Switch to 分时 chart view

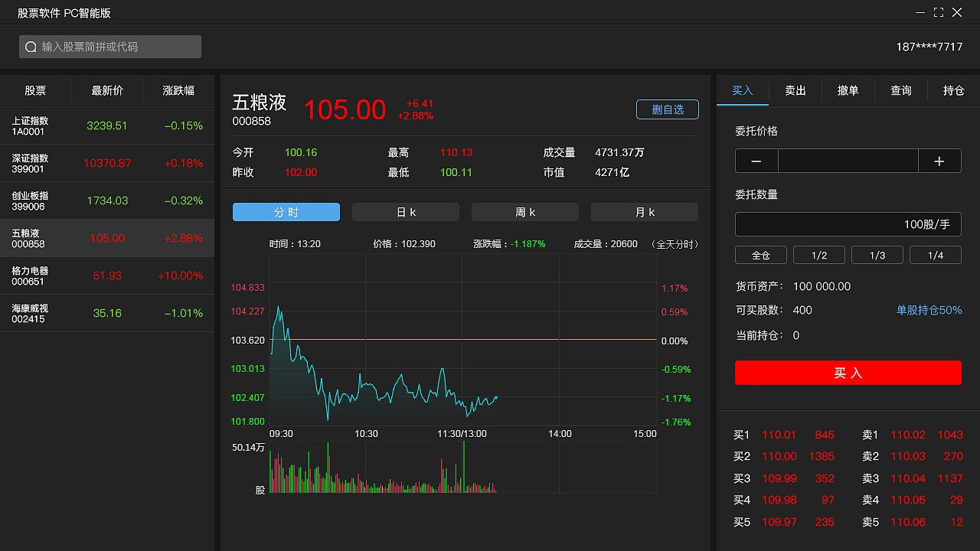286,212
